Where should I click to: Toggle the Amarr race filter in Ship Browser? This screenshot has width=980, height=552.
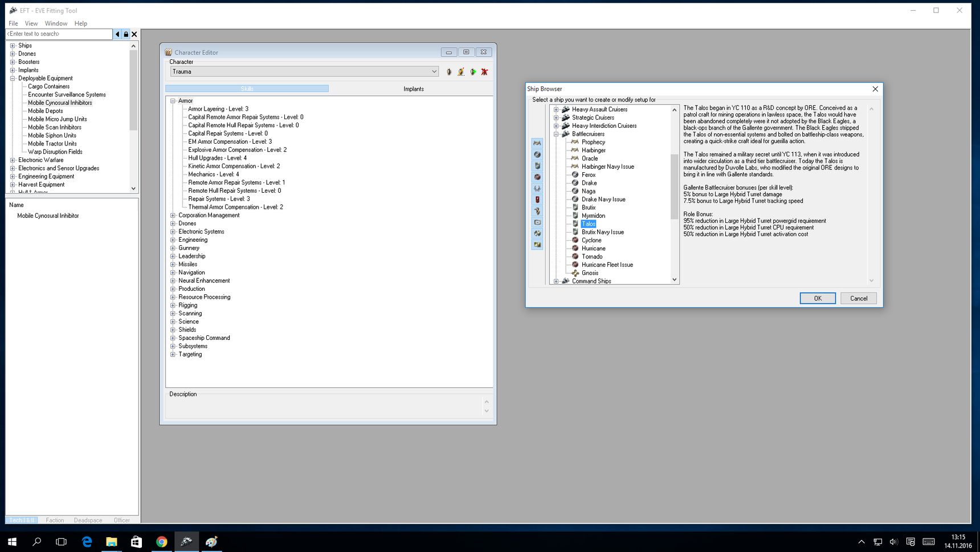pyautogui.click(x=537, y=143)
